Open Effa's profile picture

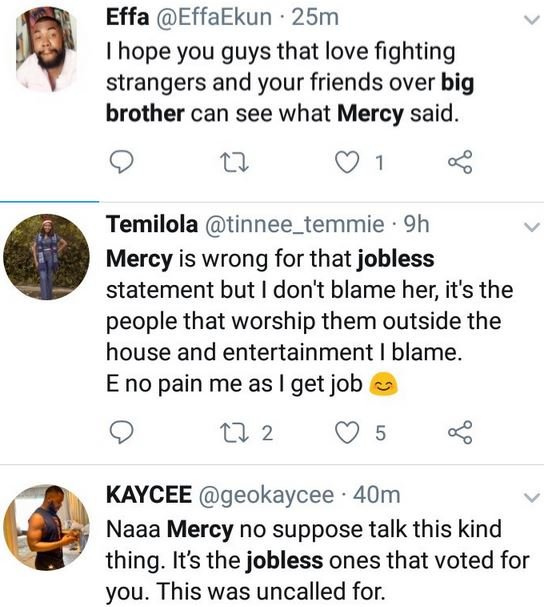(x=46, y=50)
